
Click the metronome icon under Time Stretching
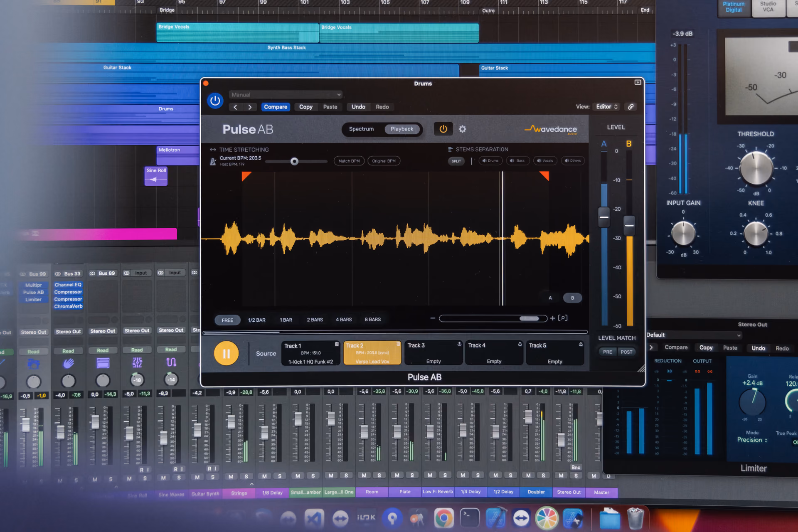pos(213,161)
